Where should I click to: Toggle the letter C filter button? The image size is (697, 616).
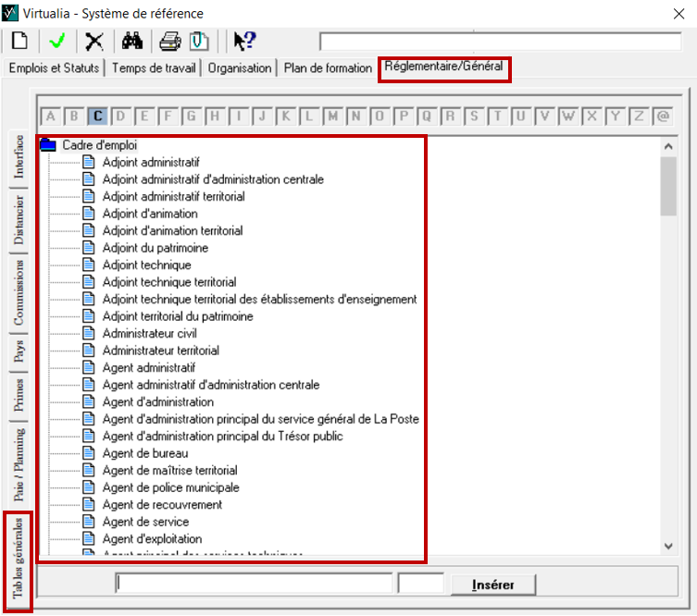98,117
